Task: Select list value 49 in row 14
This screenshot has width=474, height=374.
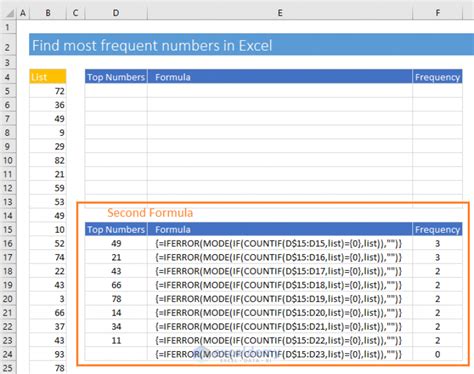Action: [x=48, y=215]
